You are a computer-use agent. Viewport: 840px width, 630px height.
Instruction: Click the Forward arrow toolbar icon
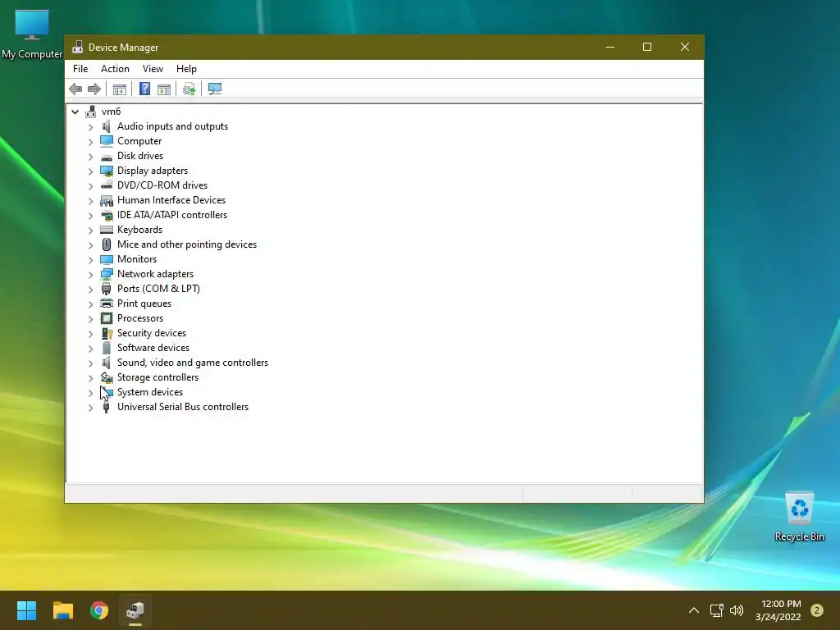94,89
